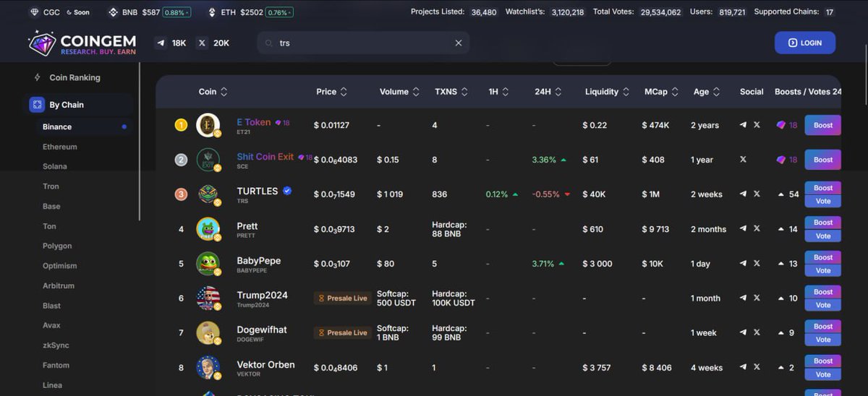Open BNB price ticker in top bar
The height and width of the screenshot is (396, 868).
[x=149, y=12]
